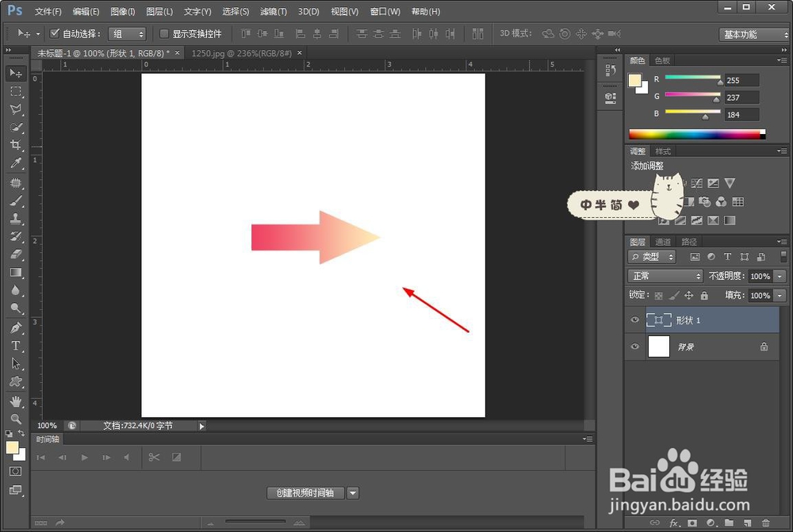Open the document info status arrow
793x532 pixels.
coord(201,427)
